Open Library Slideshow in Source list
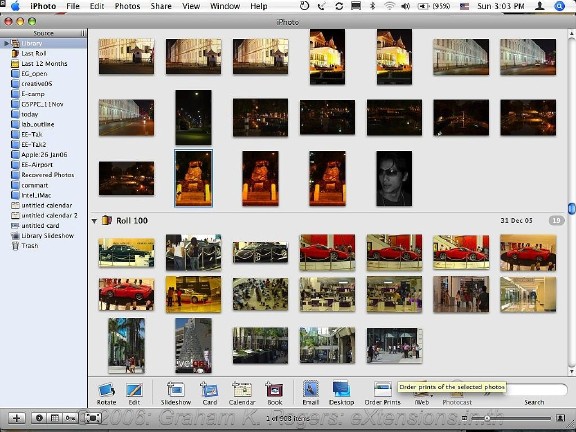576x432 pixels. 47,235
